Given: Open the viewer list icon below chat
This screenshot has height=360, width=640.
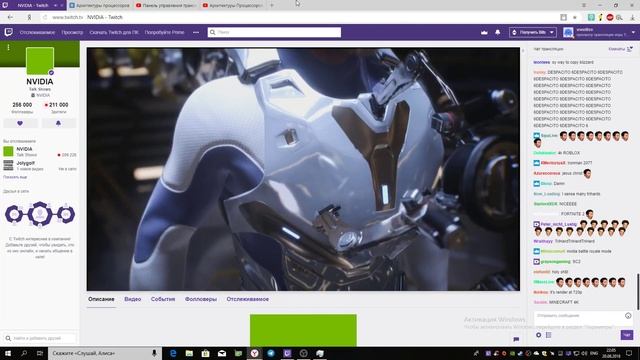Looking at the screenshot, I should [549, 335].
